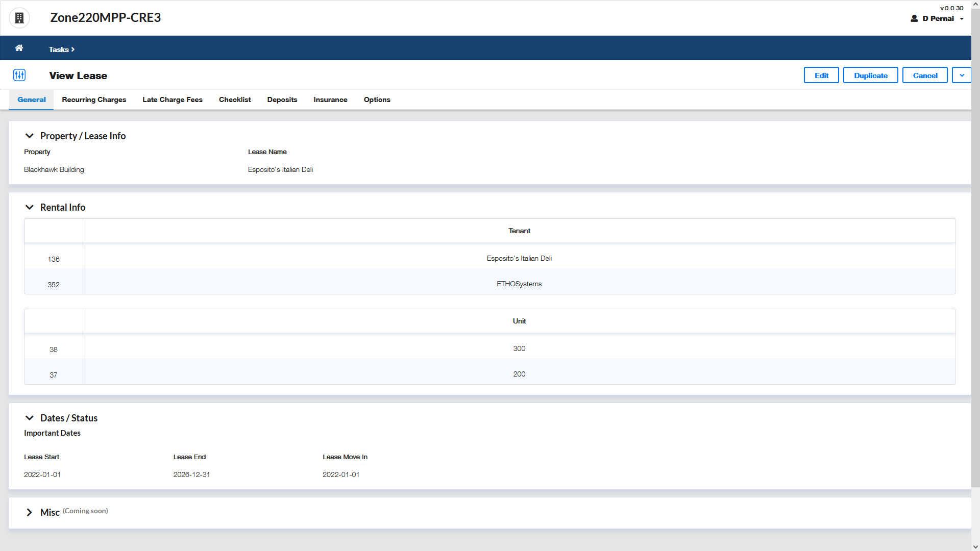This screenshot has width=980, height=551.
Task: Switch to the Insurance tab
Action: pos(330,99)
